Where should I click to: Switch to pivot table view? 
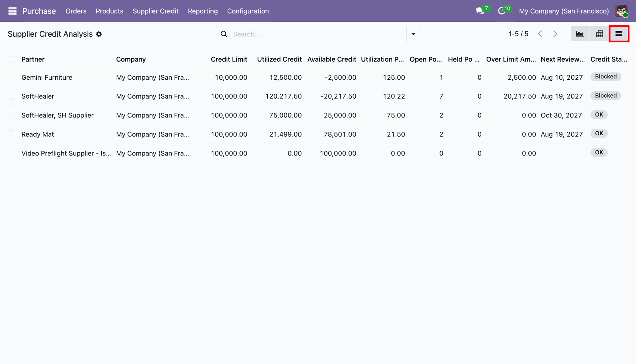coord(599,34)
